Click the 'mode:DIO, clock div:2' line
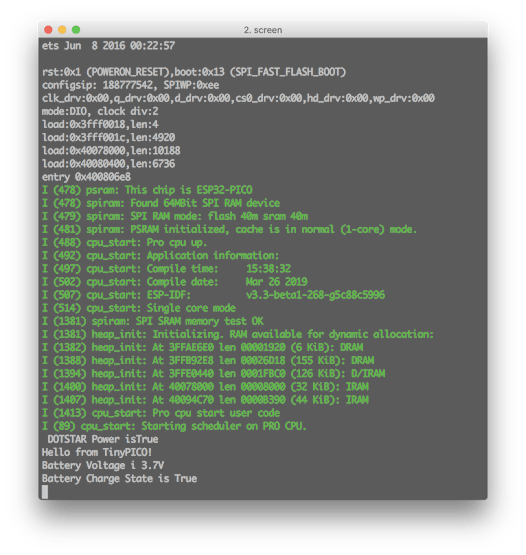The width and height of the screenshot is (526, 555). 100,111
